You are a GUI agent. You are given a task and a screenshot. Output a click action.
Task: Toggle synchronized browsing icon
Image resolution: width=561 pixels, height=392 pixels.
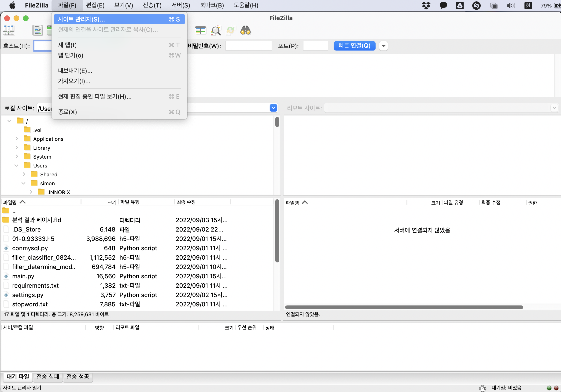click(x=231, y=30)
